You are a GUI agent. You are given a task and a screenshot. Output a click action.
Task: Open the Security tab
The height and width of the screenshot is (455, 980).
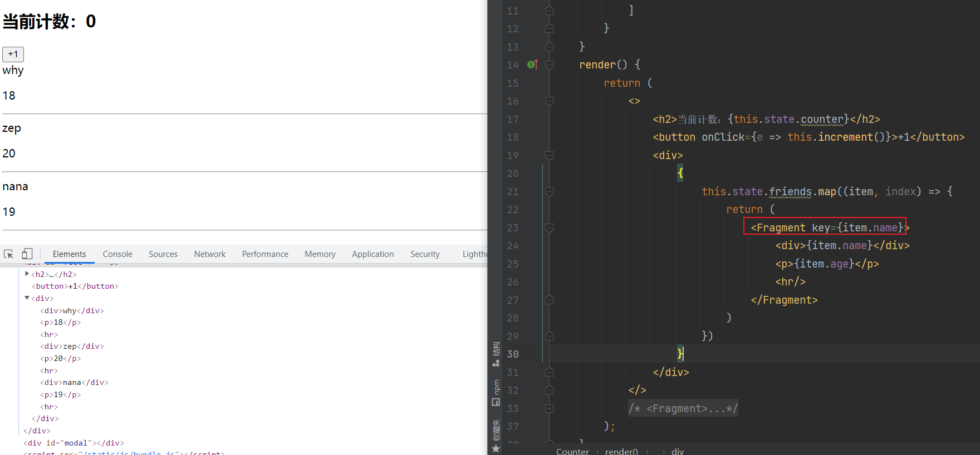425,254
